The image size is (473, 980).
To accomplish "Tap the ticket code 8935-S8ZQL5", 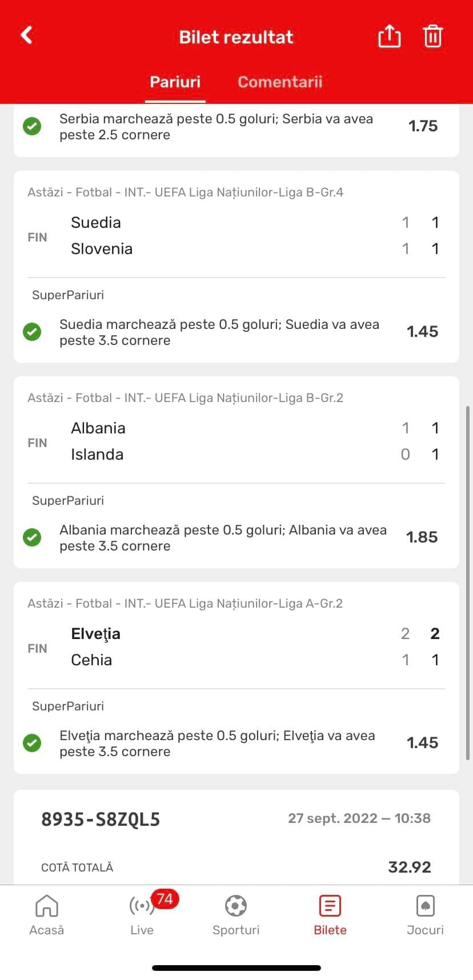I will 101,820.
